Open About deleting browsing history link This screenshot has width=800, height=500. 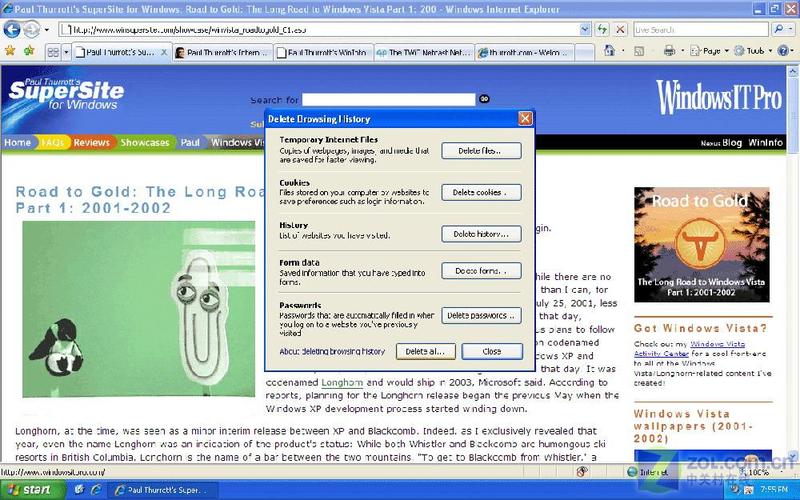tap(332, 352)
